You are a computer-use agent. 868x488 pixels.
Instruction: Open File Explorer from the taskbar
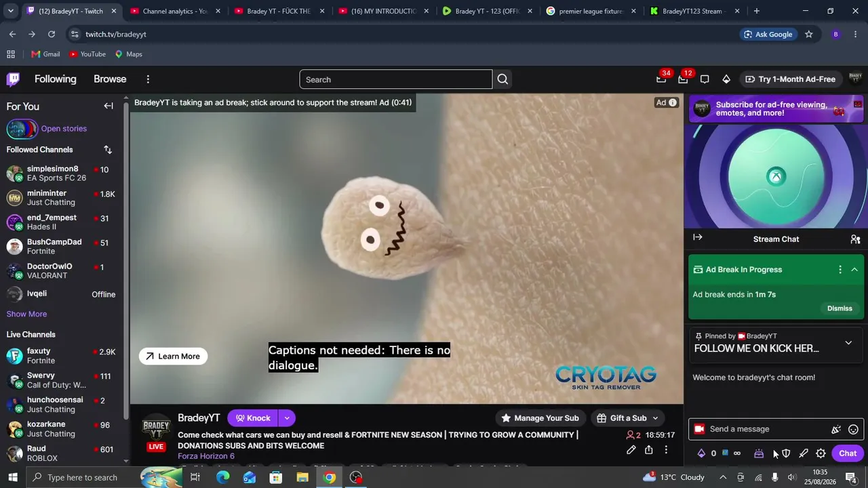(302, 477)
